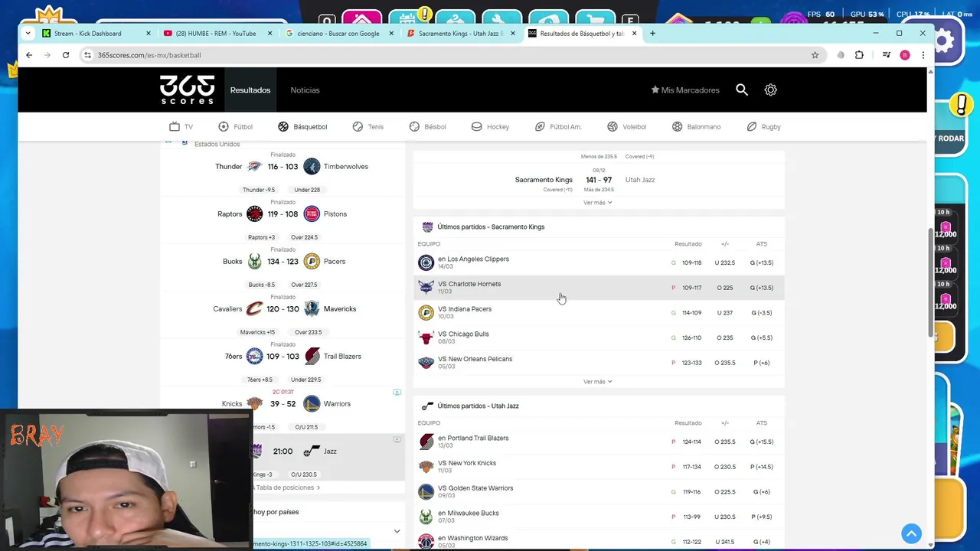Image resolution: width=980 pixels, height=551 pixels.
Task: Open the Noticias tab in header
Action: [305, 90]
